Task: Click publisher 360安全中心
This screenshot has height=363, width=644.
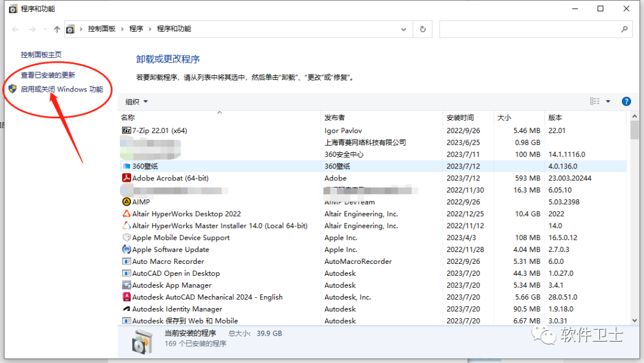Action: click(344, 154)
